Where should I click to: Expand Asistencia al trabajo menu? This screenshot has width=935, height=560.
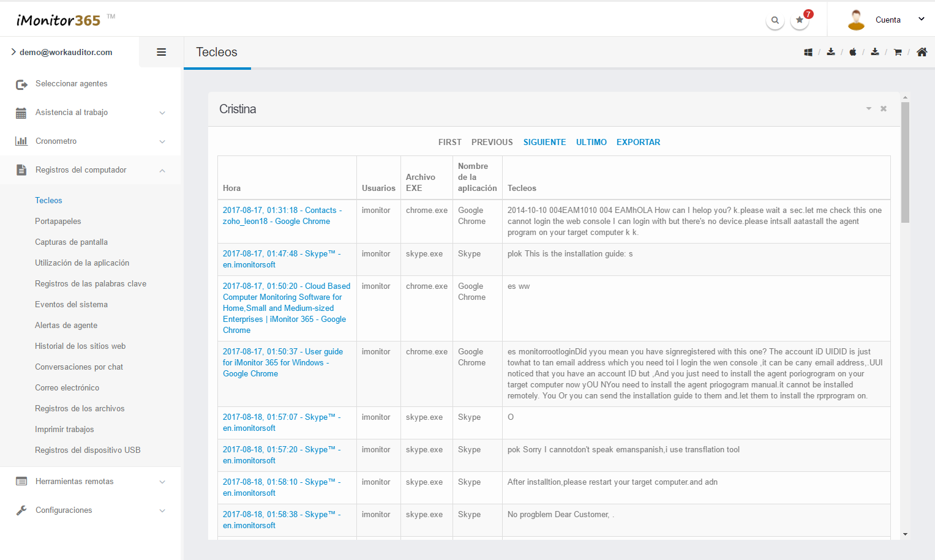[91, 113]
